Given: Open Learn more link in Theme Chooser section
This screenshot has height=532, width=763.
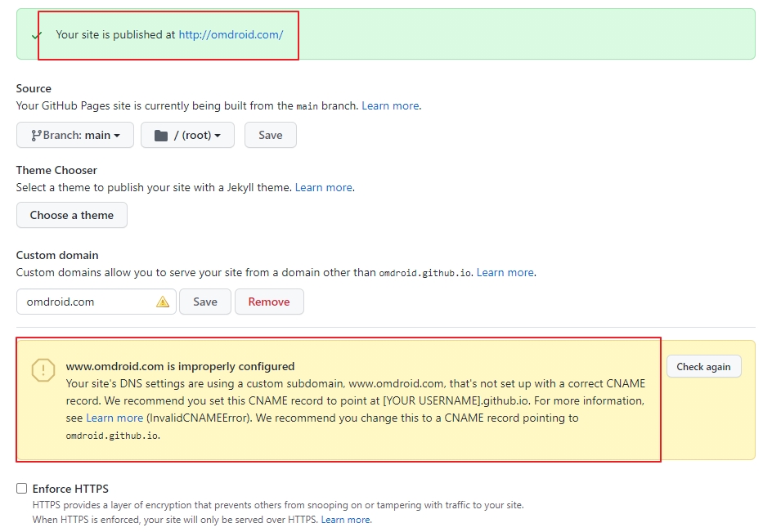Looking at the screenshot, I should point(324,187).
